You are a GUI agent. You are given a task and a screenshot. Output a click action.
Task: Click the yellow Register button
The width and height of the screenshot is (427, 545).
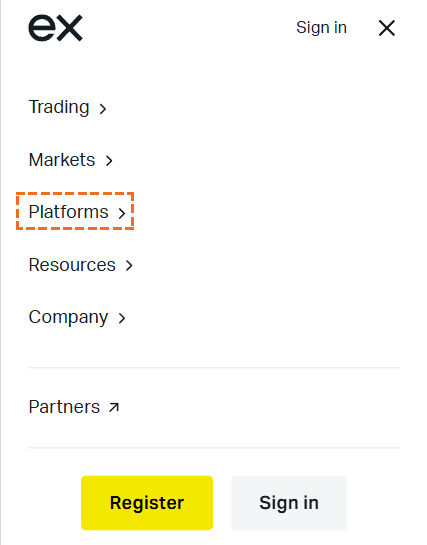[x=147, y=503]
